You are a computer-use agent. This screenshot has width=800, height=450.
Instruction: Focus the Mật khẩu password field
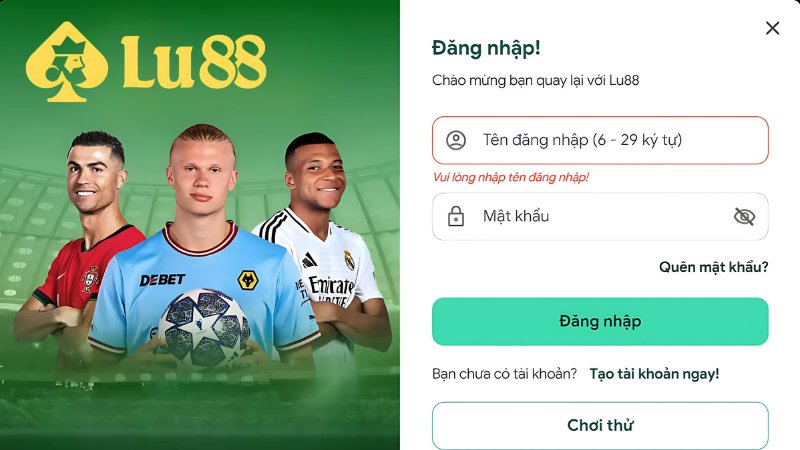(x=600, y=216)
